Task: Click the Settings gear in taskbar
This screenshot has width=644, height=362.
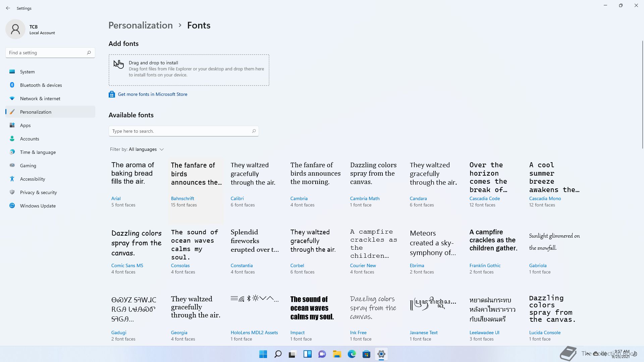Action: pyautogui.click(x=381, y=354)
